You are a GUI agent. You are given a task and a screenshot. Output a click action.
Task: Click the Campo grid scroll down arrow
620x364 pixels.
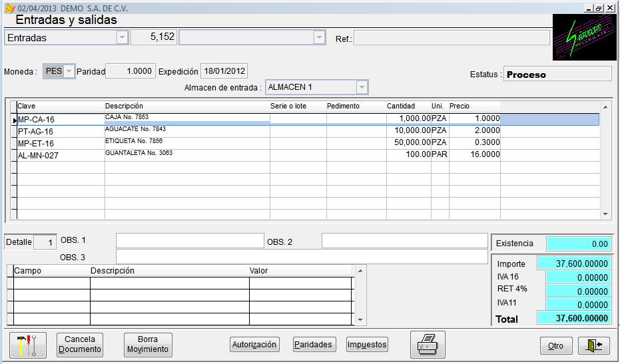(x=360, y=319)
